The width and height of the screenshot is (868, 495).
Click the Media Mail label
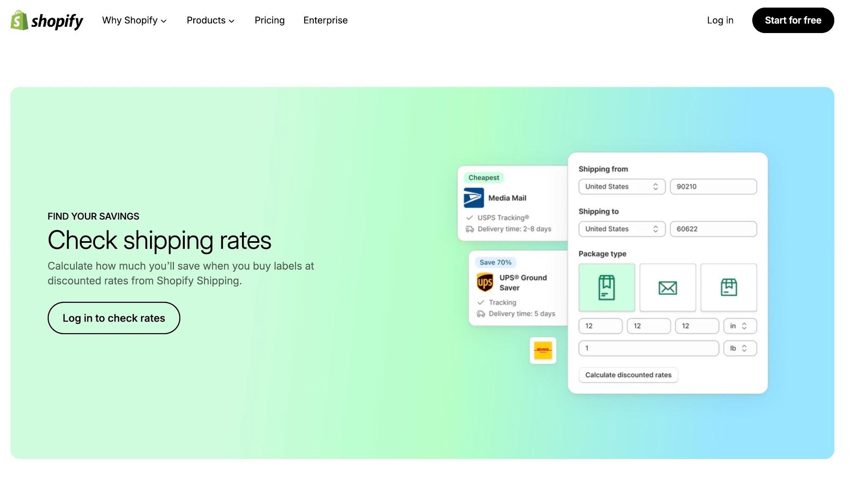pyautogui.click(x=507, y=198)
